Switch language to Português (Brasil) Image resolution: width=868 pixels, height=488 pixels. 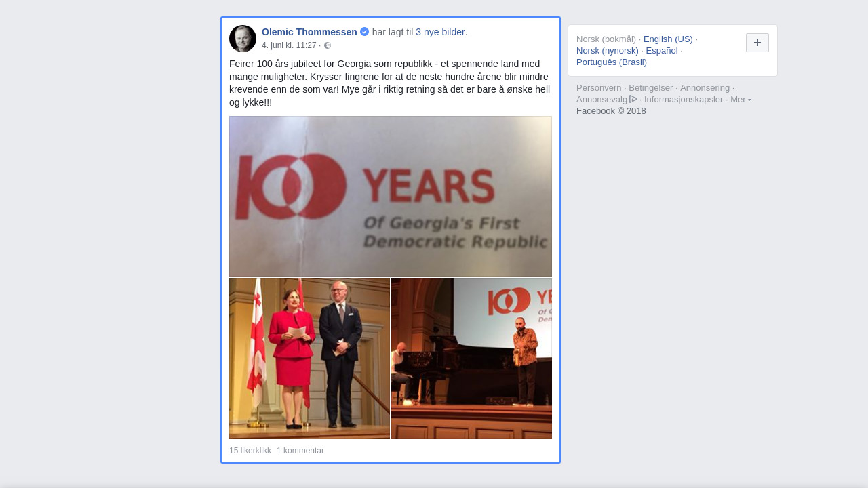pyautogui.click(x=612, y=62)
